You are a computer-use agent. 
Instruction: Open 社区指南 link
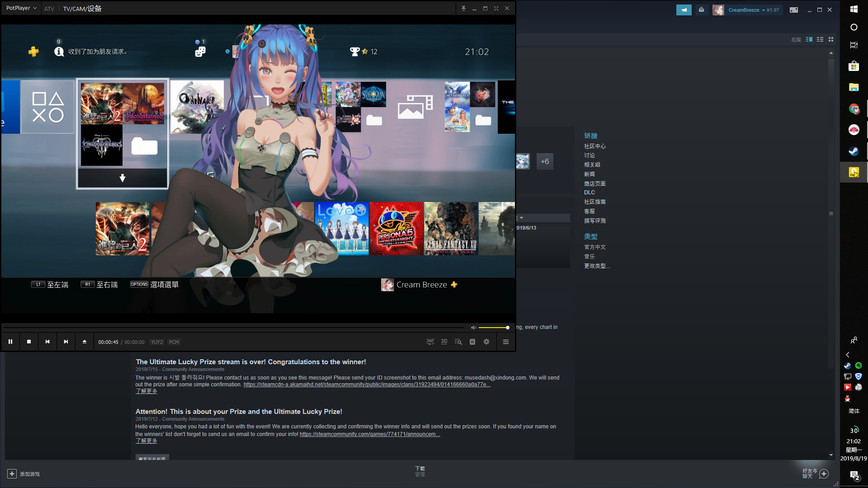(594, 202)
